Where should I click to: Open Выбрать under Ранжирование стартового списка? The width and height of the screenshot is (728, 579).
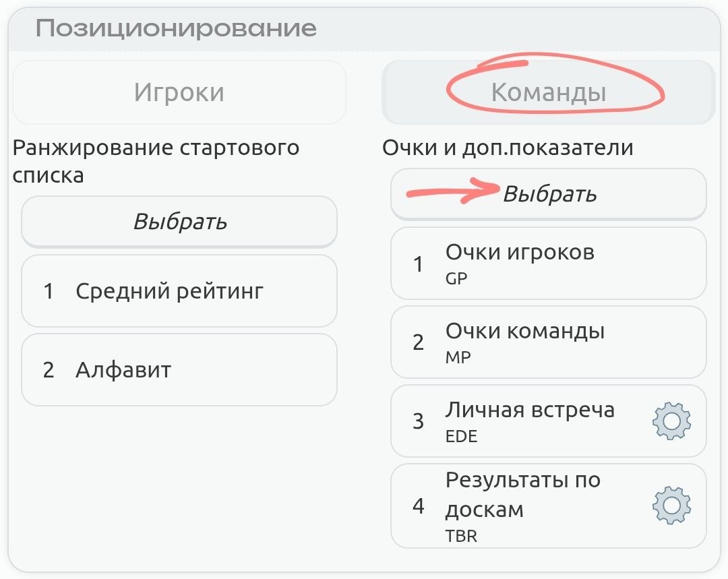[179, 222]
